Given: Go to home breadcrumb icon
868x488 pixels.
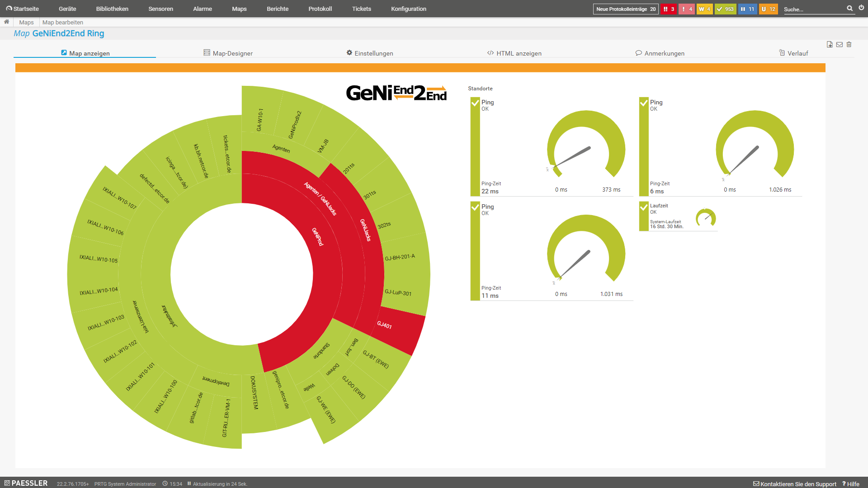Looking at the screenshot, I should point(7,22).
